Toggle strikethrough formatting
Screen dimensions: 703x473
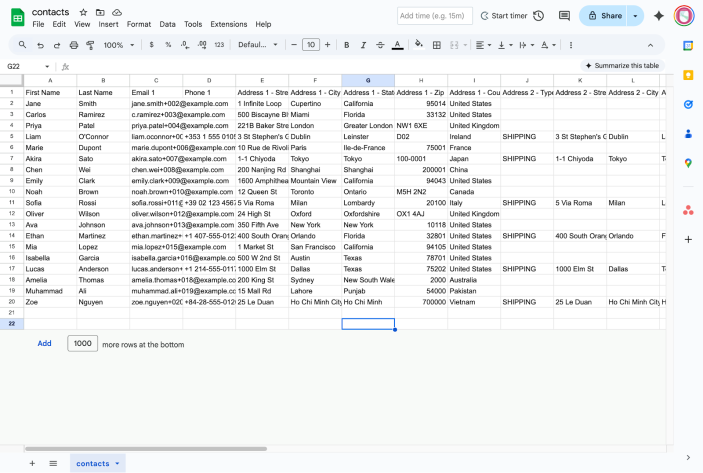coord(379,45)
